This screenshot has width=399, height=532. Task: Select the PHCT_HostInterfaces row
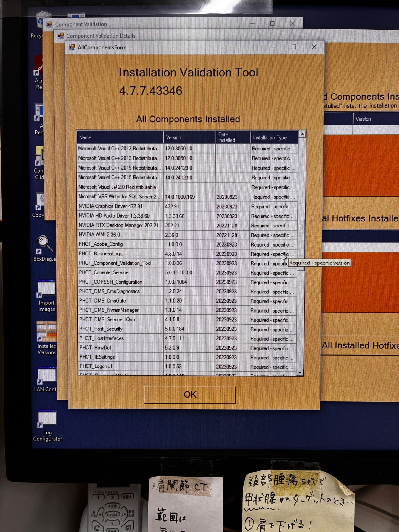point(187,338)
